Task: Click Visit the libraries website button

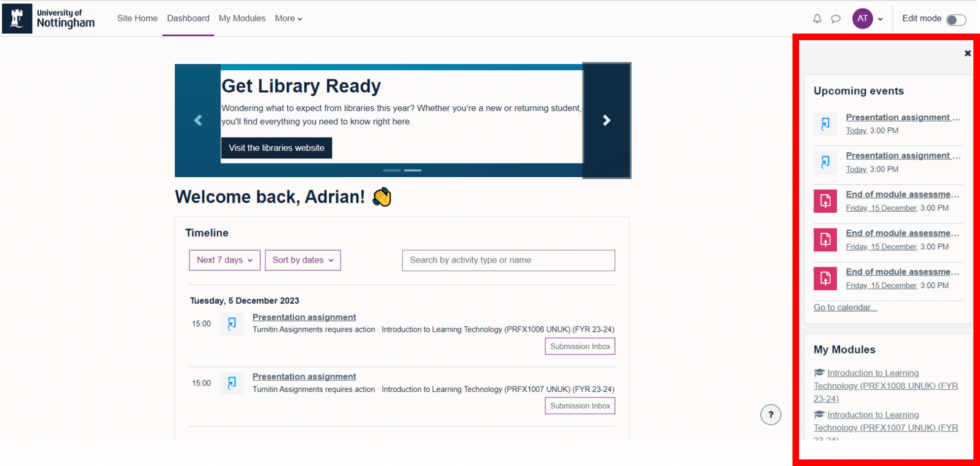Action: pyautogui.click(x=276, y=148)
